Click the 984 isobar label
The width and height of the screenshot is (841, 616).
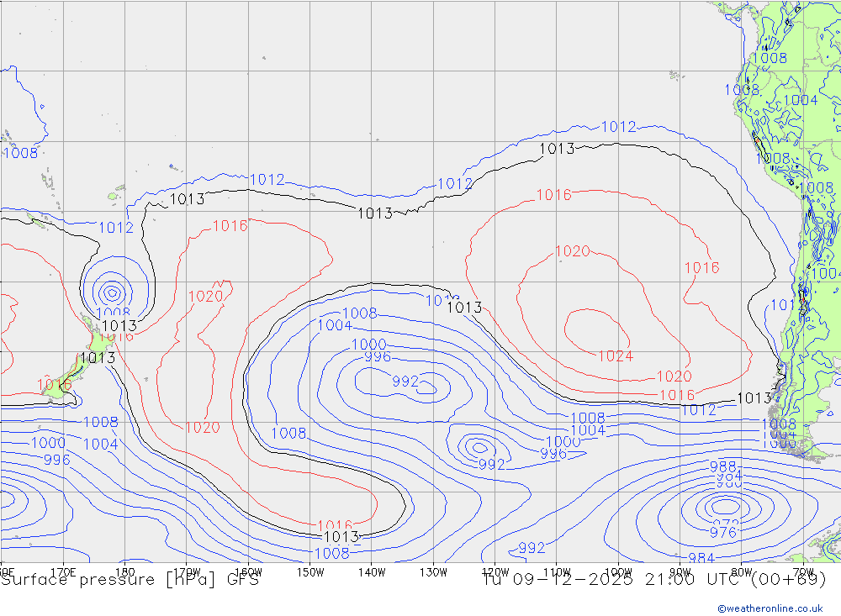[x=701, y=558]
